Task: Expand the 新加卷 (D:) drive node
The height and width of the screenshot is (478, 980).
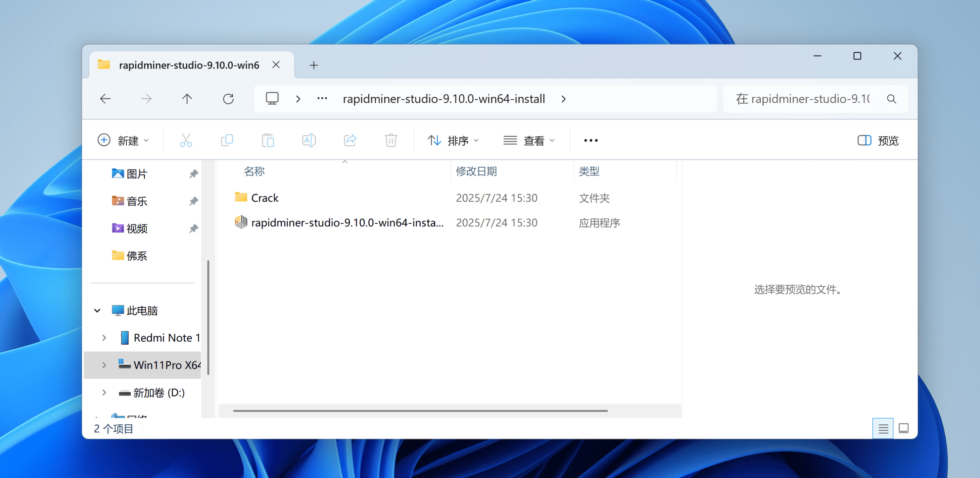Action: coord(104,393)
